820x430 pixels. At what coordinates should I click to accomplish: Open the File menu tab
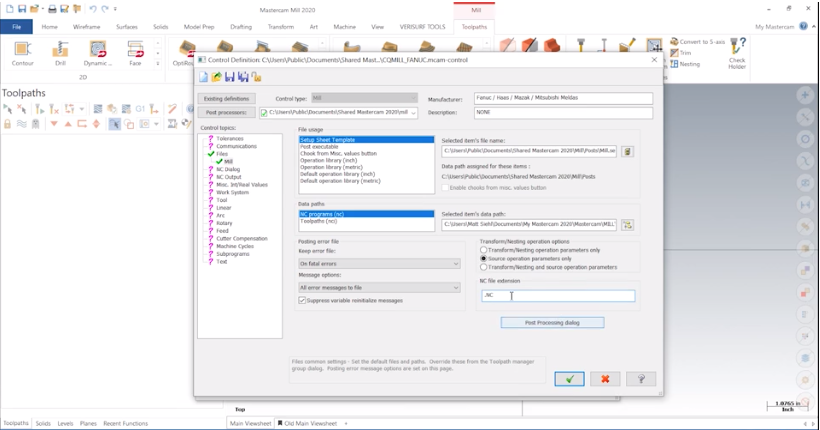(17, 27)
